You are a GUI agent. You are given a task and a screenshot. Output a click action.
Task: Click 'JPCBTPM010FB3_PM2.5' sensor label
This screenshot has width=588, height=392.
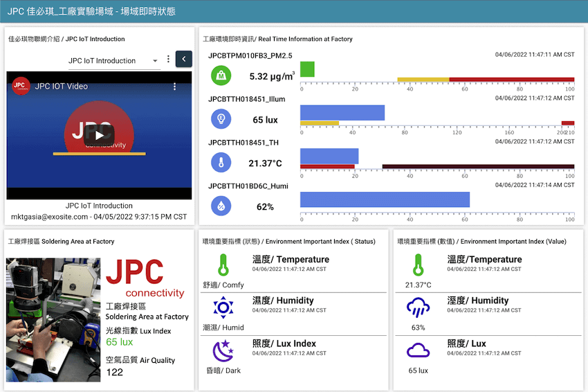point(250,55)
